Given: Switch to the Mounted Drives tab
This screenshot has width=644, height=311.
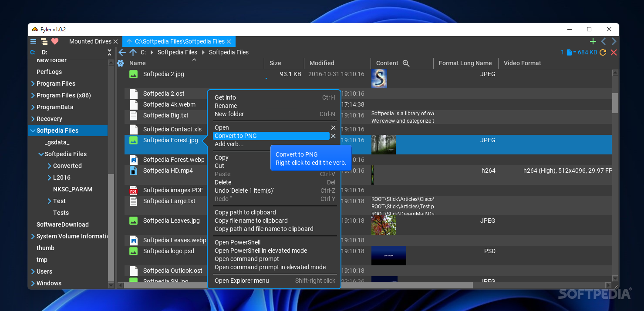Looking at the screenshot, I should [x=90, y=41].
